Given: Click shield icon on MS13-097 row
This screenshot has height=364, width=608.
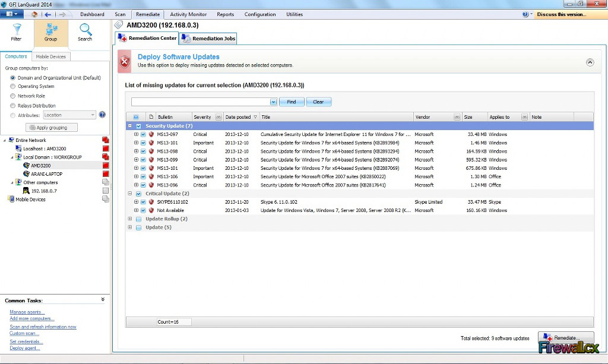Looking at the screenshot, I should point(151,134).
